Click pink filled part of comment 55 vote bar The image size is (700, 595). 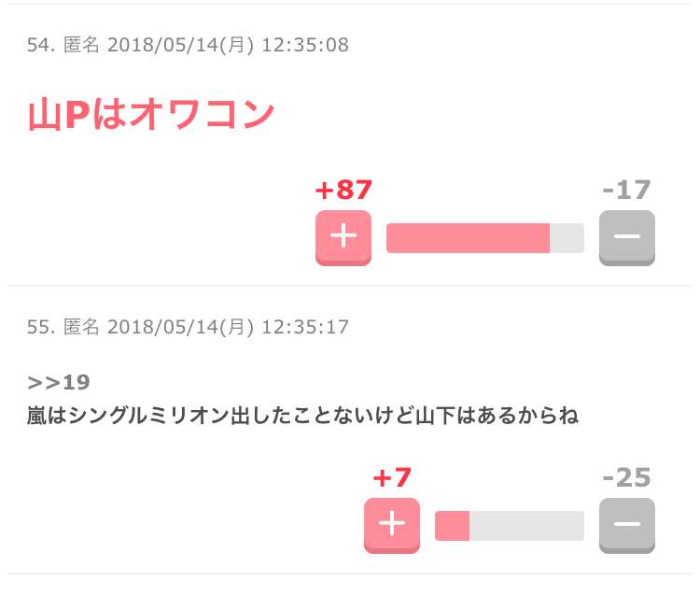[x=453, y=526]
